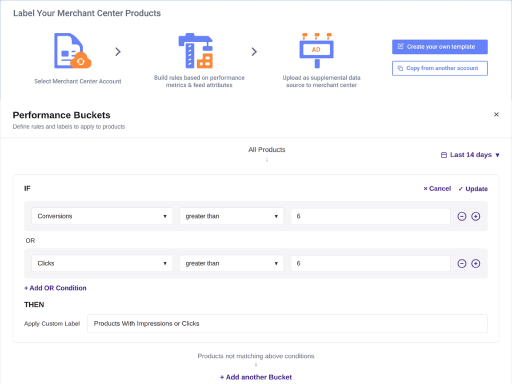Image resolution: width=512 pixels, height=384 pixels.
Task: Click Upload as supplemental data source caption
Action: click(322, 81)
